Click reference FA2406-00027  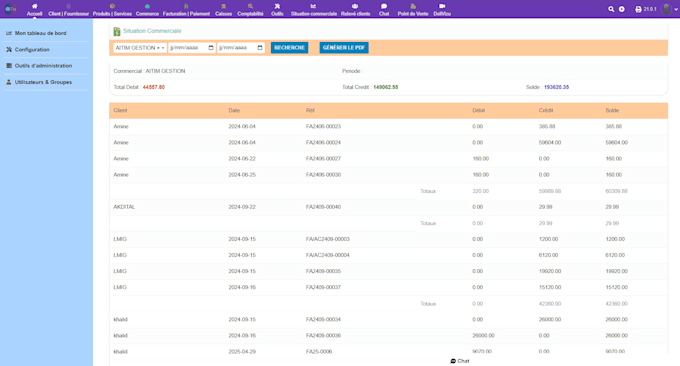click(324, 159)
